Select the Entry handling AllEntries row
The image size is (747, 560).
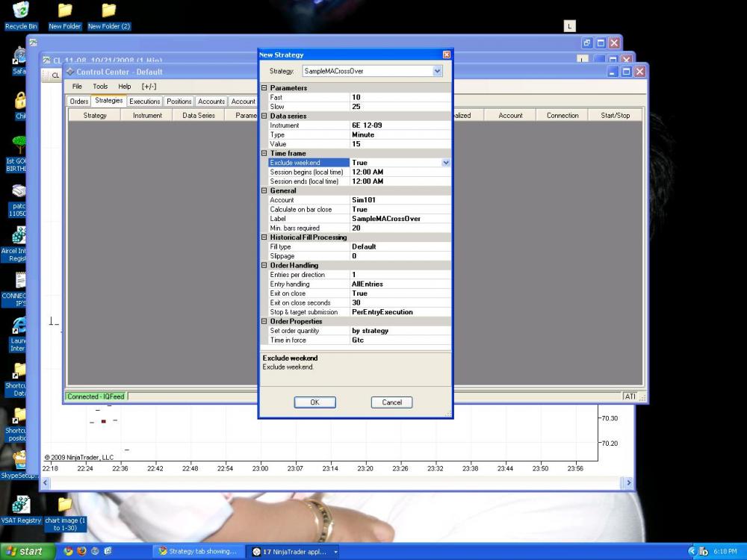360,284
